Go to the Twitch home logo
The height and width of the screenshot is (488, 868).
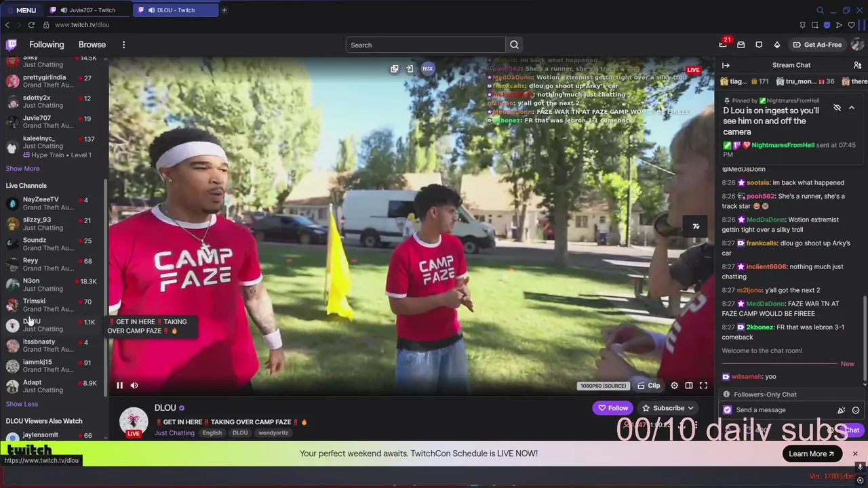(x=11, y=45)
